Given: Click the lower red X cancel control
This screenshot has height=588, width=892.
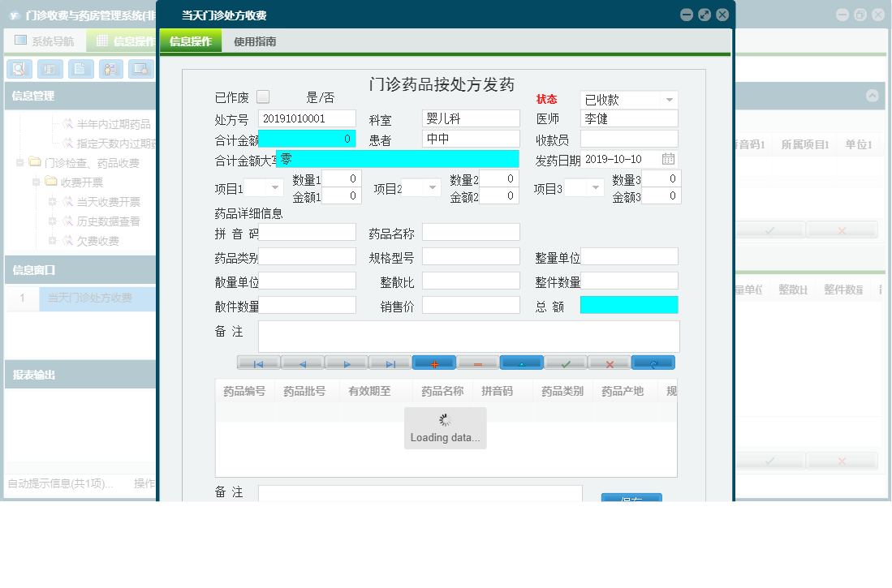Looking at the screenshot, I should (842, 460).
